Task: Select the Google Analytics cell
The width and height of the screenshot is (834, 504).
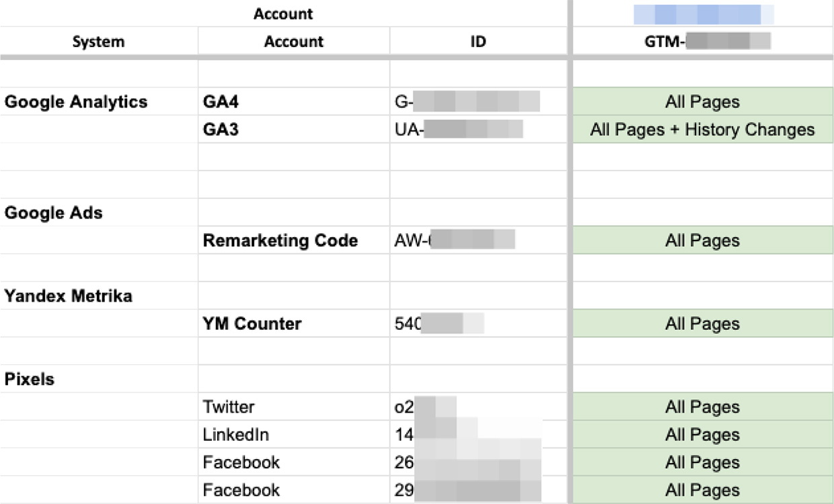Action: 76,102
